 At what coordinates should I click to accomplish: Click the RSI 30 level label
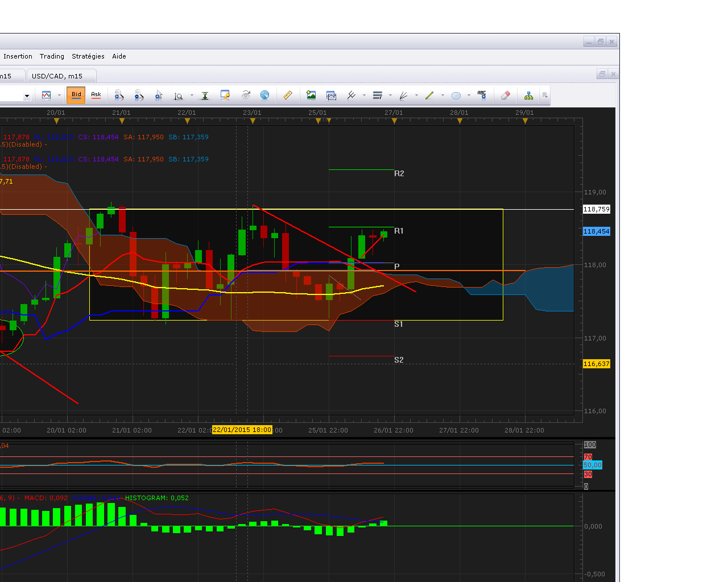coord(588,474)
